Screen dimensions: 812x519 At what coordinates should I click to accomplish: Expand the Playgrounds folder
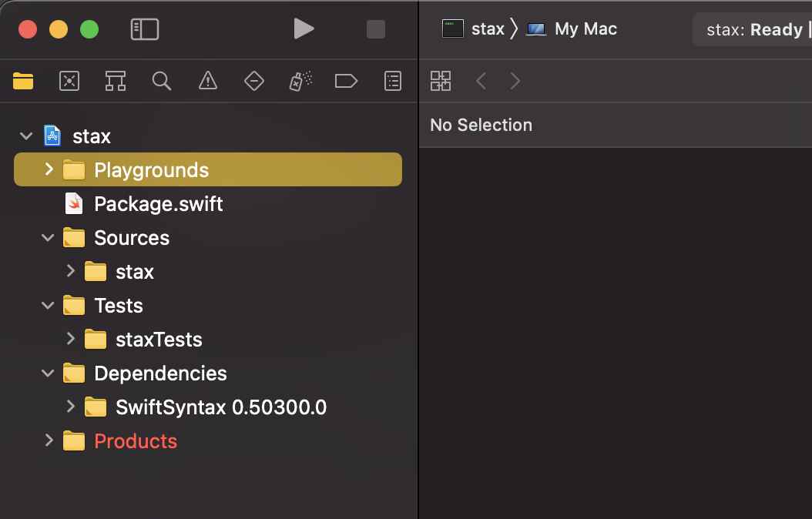49,169
